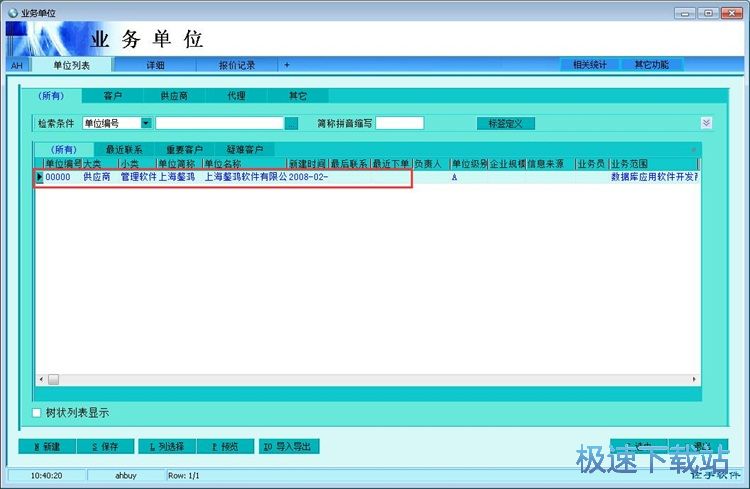Click the 列选择 button

pyautogui.click(x=167, y=446)
